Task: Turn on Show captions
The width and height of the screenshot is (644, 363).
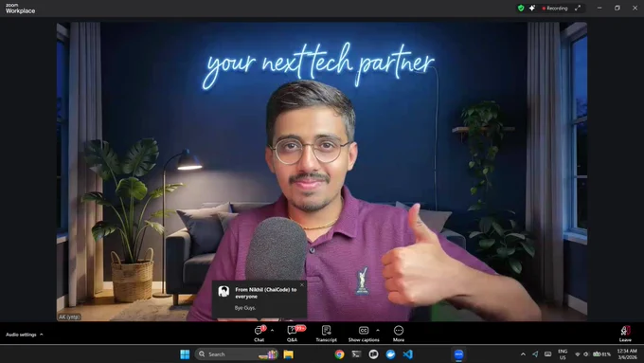Action: 364,334
